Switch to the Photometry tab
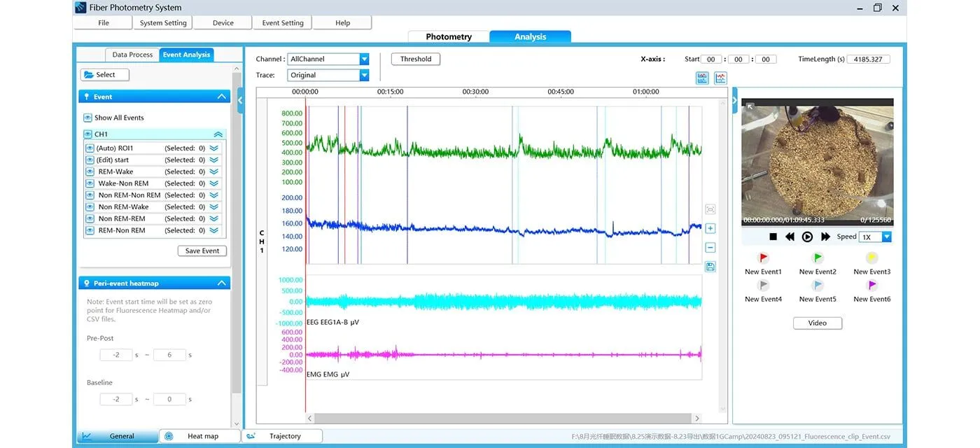Screen dimensions: 980x448 coord(449,37)
